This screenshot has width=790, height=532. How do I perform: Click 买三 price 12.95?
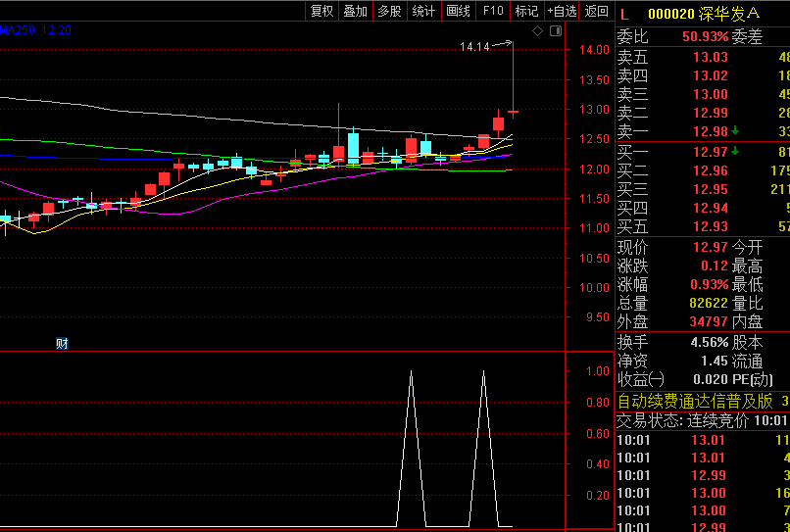[711, 189]
